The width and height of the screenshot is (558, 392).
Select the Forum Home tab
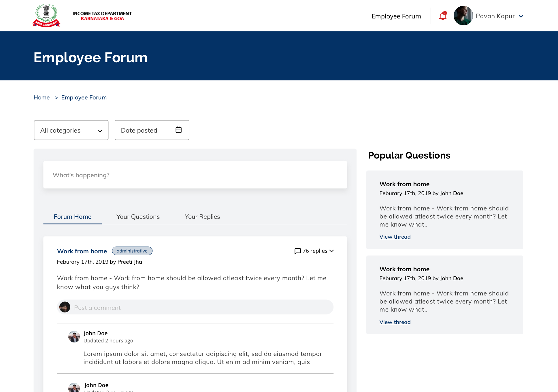coord(73,217)
